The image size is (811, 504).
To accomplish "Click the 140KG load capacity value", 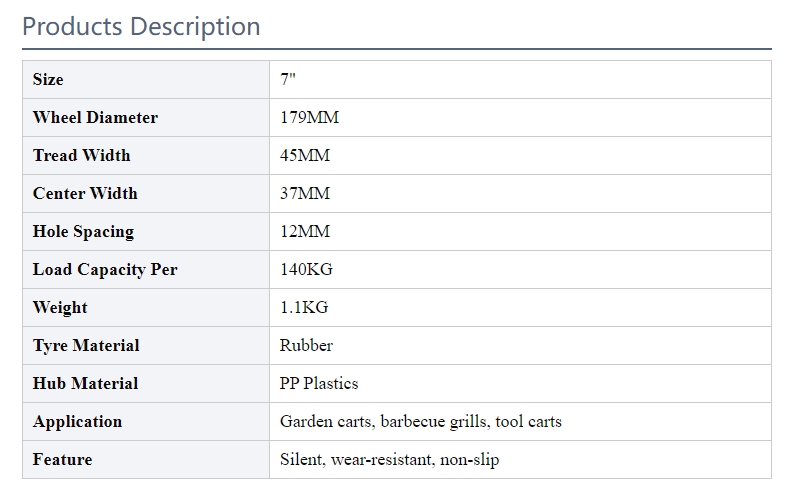I will pos(306,270).
